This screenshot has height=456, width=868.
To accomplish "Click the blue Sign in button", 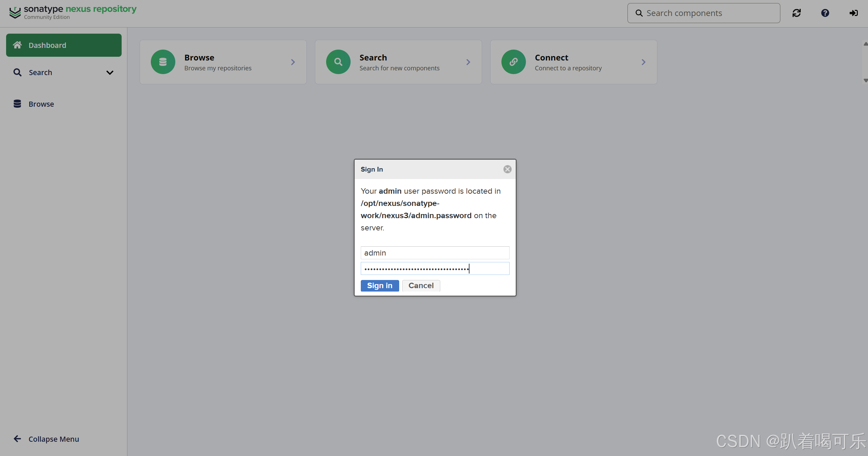I will point(380,286).
